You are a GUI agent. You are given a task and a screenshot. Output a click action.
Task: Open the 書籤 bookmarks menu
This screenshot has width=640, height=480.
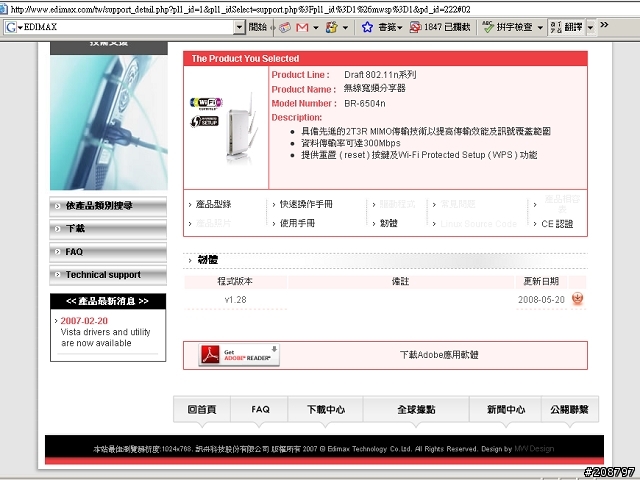tap(390, 27)
